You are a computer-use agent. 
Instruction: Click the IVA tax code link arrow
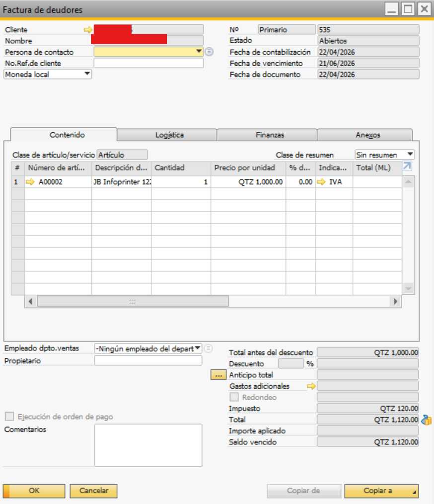pos(322,182)
